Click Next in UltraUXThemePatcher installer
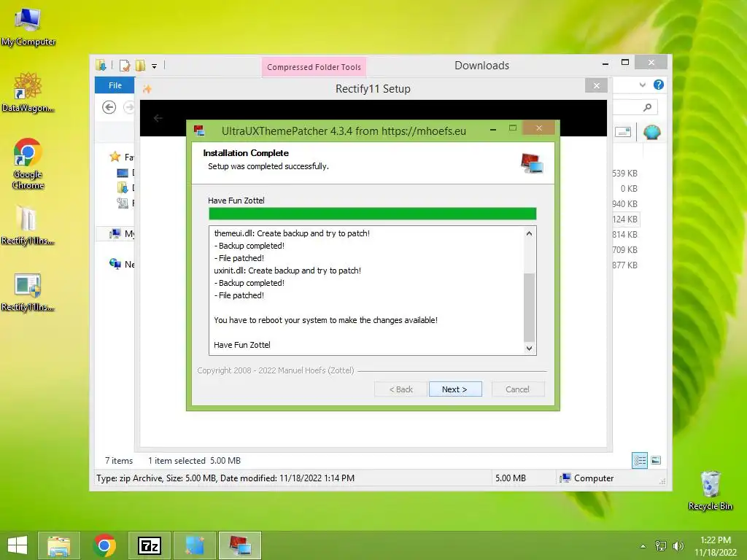The height and width of the screenshot is (560, 747). 455,389
